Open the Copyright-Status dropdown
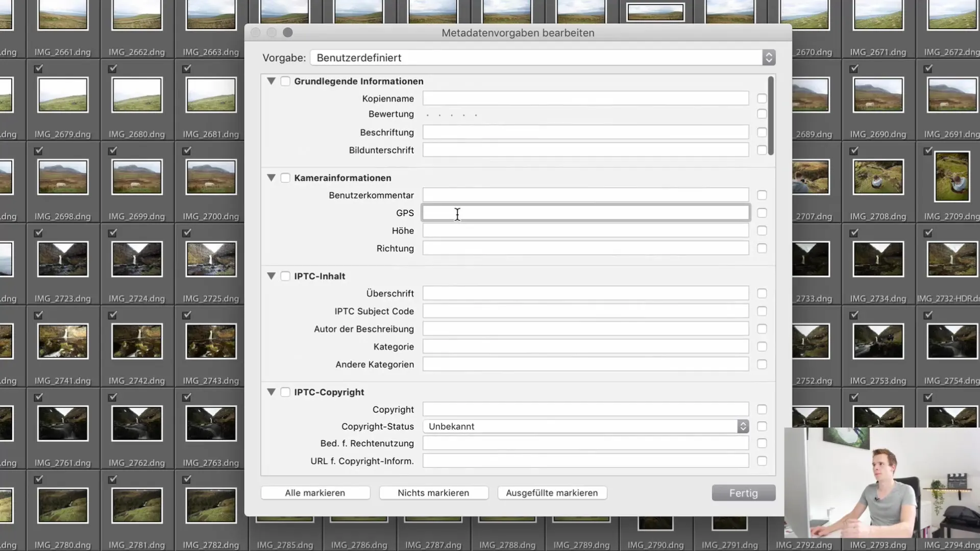Screen dimensions: 980x551 pyautogui.click(x=585, y=427)
